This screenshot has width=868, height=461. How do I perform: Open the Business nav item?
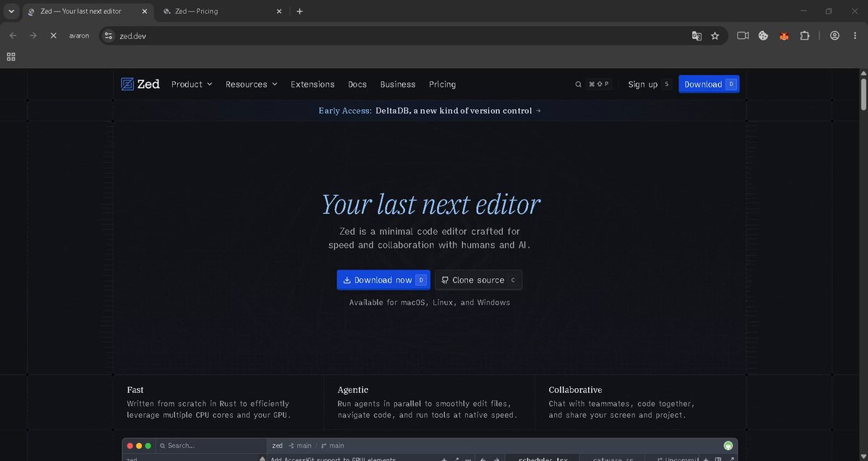tap(398, 85)
